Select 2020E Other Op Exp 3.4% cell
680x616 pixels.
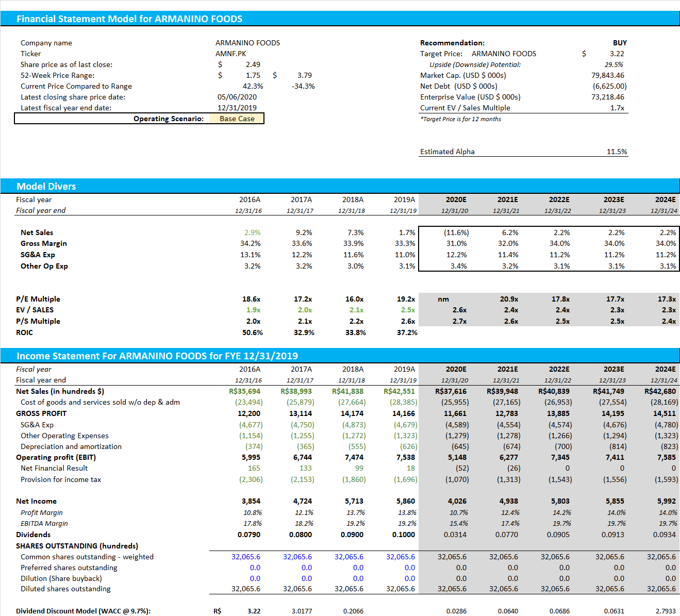click(x=458, y=266)
